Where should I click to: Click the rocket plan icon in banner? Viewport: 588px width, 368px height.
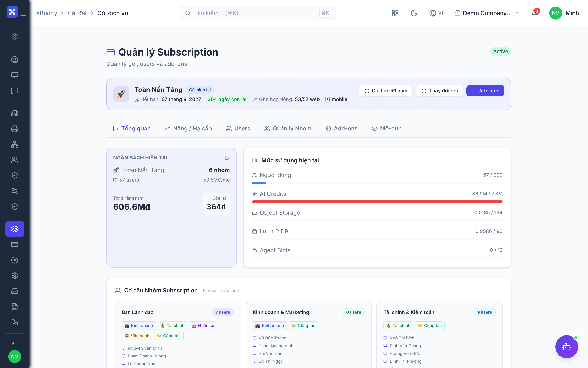coord(121,94)
